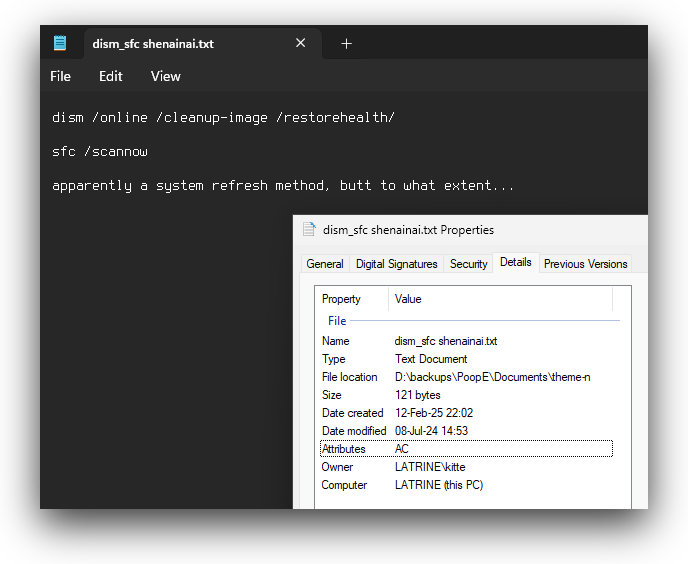Close the dism_sfc shenainai.txt tab
Image resolution: width=688 pixels, height=564 pixels.
tap(301, 43)
